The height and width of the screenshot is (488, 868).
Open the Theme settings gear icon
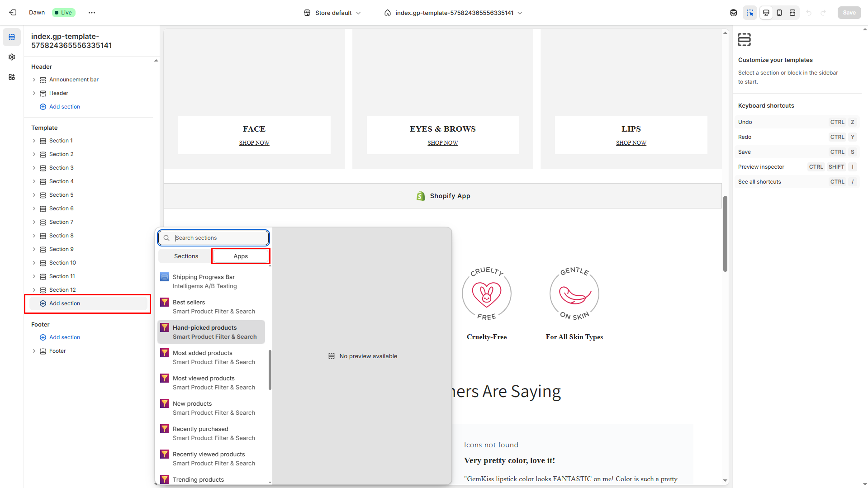(12, 57)
